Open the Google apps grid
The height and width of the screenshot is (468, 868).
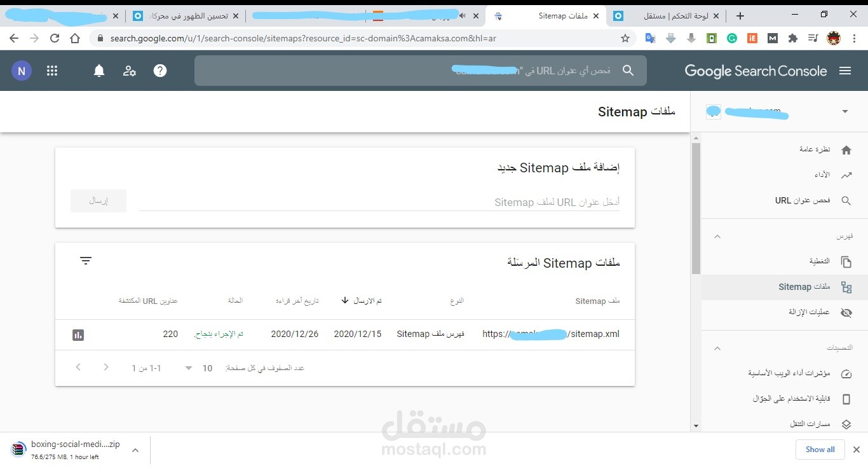point(52,71)
